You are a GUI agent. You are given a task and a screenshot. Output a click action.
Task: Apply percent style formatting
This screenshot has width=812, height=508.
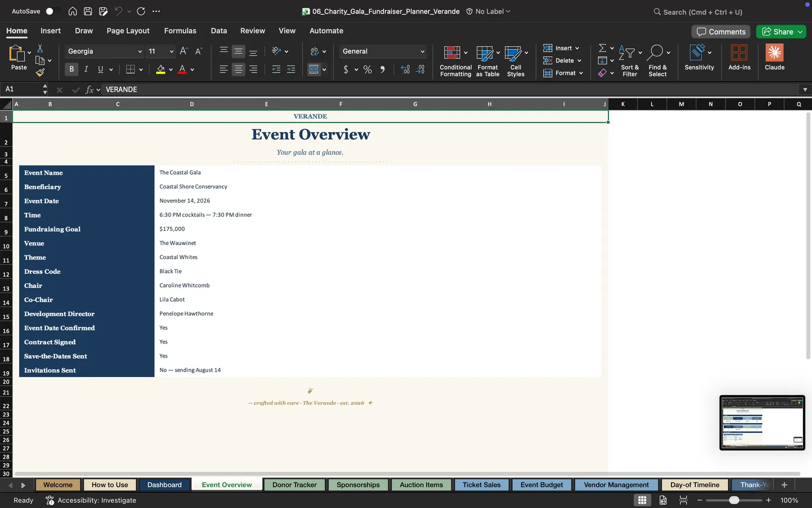coord(367,70)
